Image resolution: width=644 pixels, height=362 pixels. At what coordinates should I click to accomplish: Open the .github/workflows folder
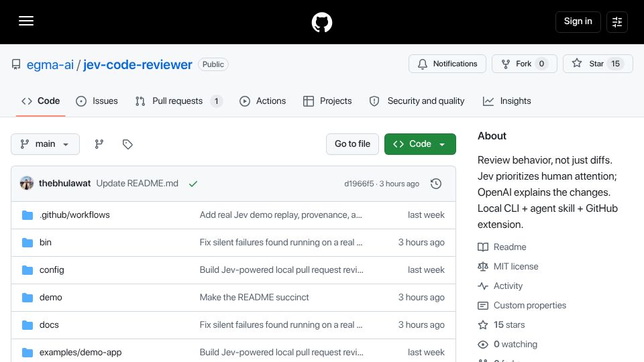point(74,215)
